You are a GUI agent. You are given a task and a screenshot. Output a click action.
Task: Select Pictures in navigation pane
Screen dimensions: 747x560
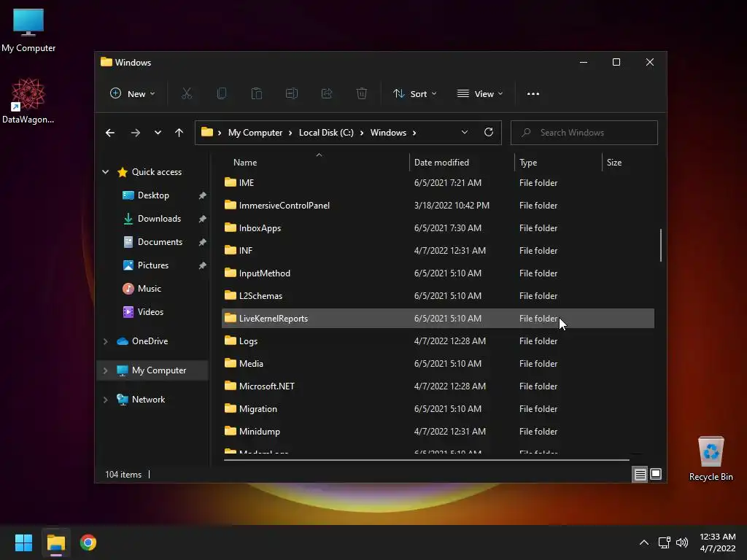coord(153,265)
